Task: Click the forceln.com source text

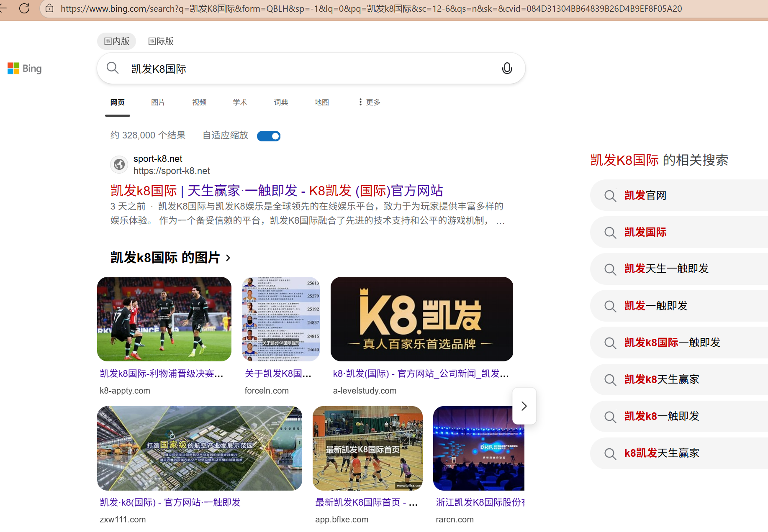Action: point(267,391)
